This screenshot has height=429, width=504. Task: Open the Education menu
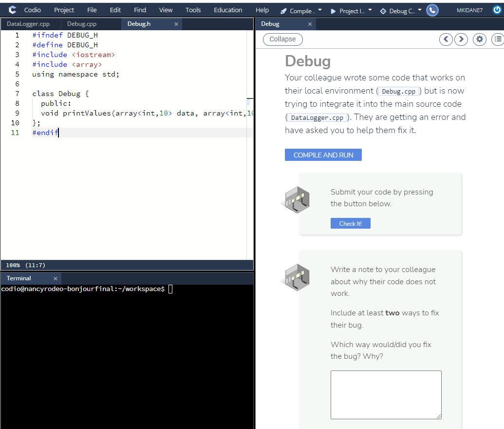pos(228,10)
